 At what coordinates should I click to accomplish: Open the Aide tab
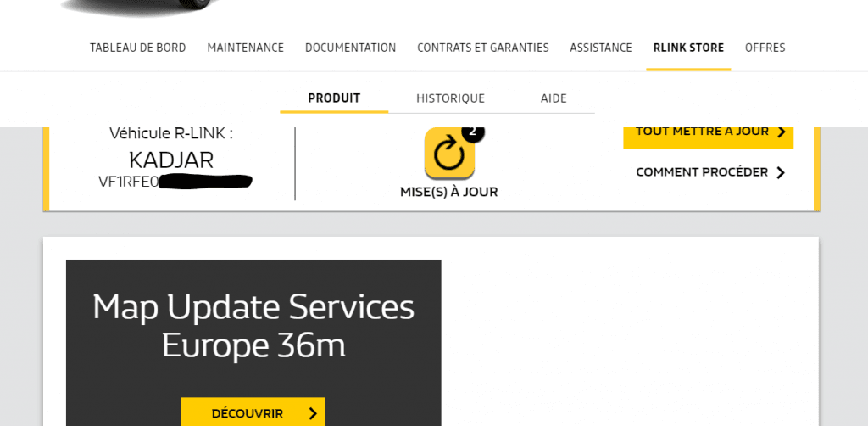coord(554,98)
